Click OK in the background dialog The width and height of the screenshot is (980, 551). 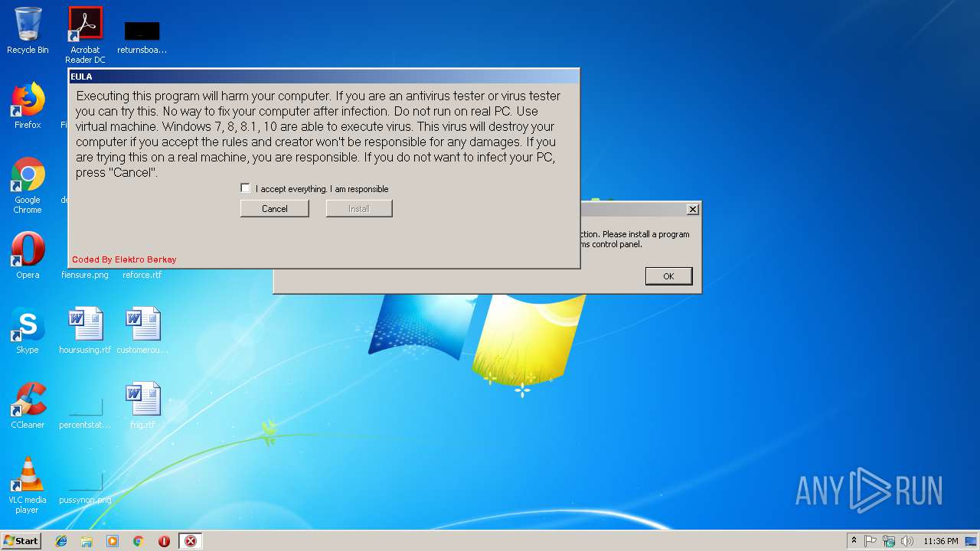click(668, 276)
